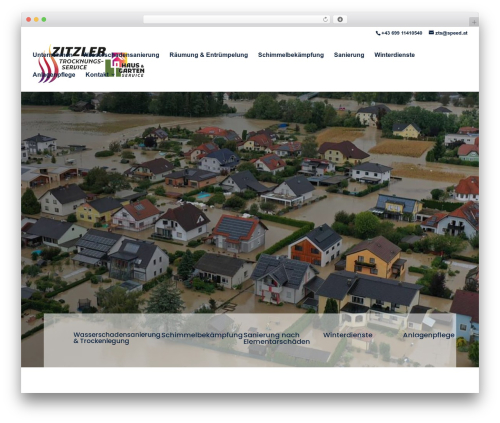Click the green maximize window button

(x=44, y=20)
